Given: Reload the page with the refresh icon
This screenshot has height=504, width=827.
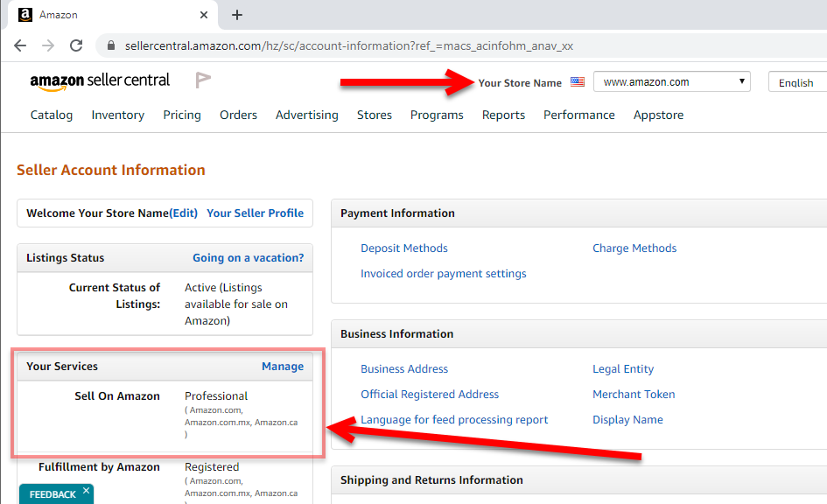Looking at the screenshot, I should [75, 45].
